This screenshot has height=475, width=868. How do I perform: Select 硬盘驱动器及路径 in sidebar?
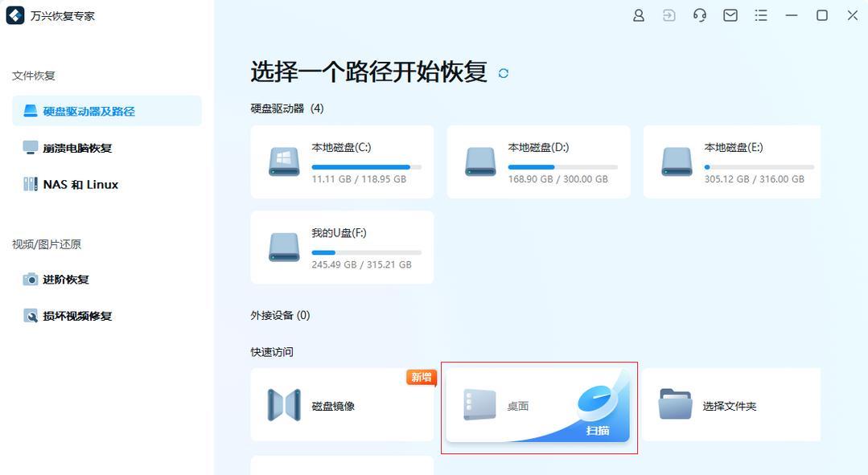(x=107, y=111)
